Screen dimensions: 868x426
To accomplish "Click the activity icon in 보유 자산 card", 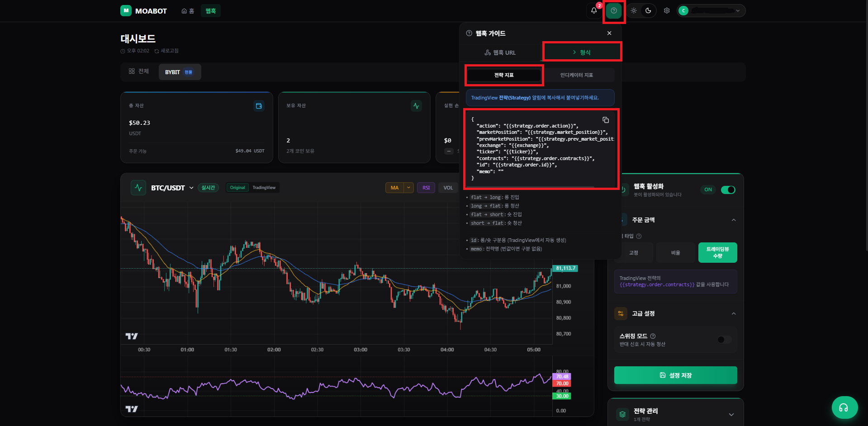I will 416,106.
